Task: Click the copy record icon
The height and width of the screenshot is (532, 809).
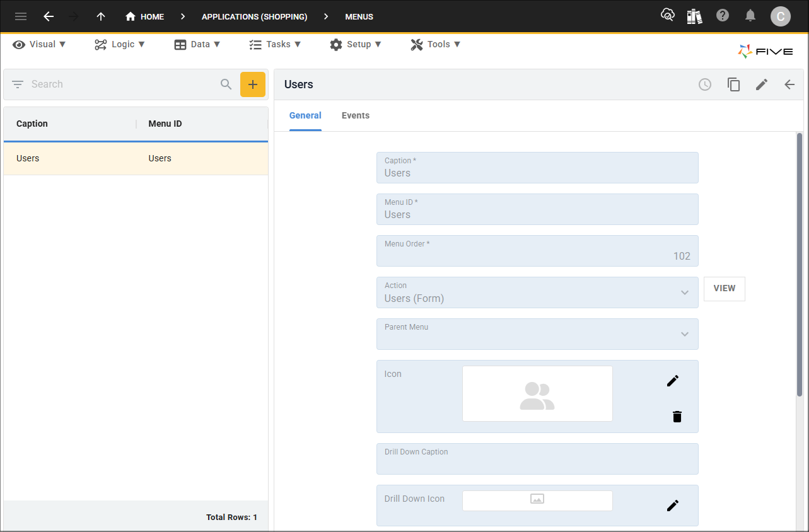Action: point(733,84)
